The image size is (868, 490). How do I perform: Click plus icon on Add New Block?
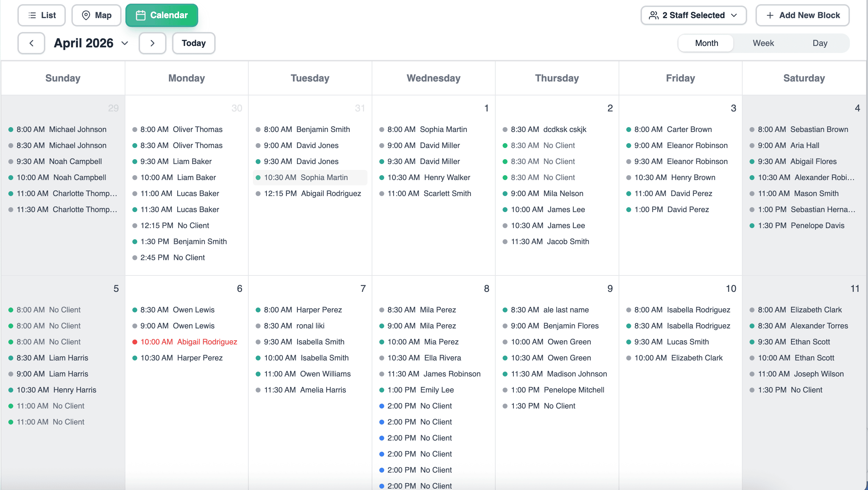point(770,15)
